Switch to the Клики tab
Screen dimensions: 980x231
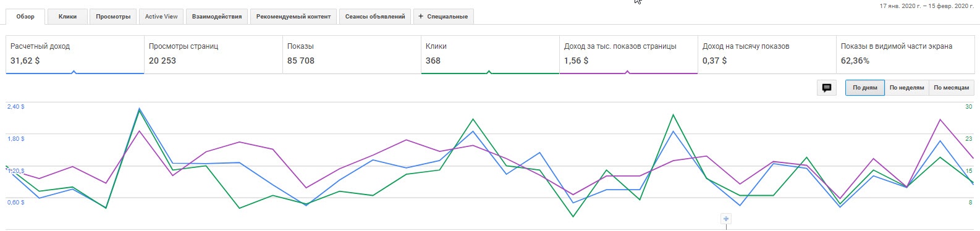coord(68,17)
